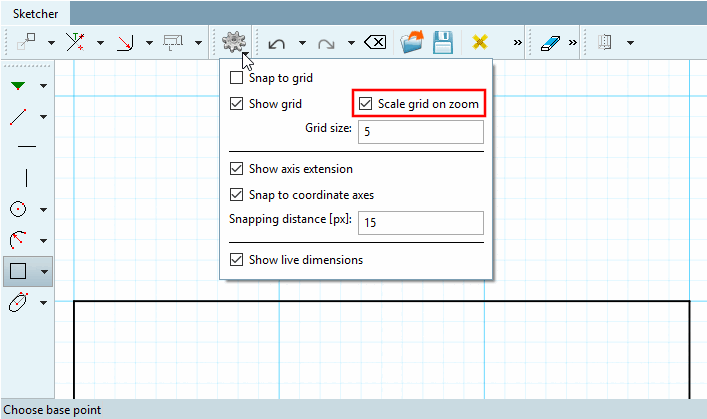
Task: Select the rectangle drawing tool
Action: [x=18, y=272]
